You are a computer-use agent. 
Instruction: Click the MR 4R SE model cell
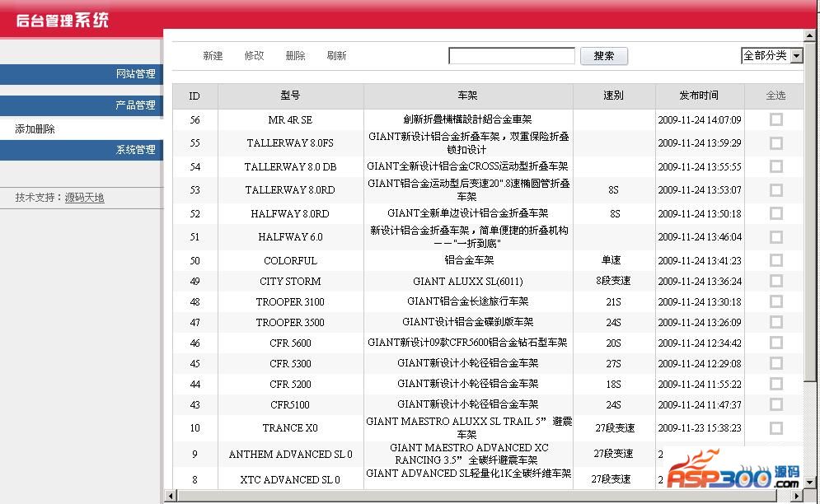coord(290,119)
